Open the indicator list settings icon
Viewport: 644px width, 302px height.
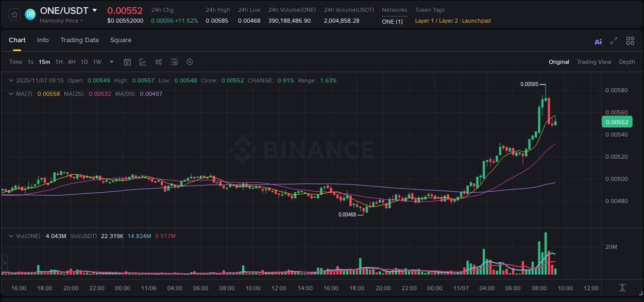pyautogui.click(x=174, y=62)
